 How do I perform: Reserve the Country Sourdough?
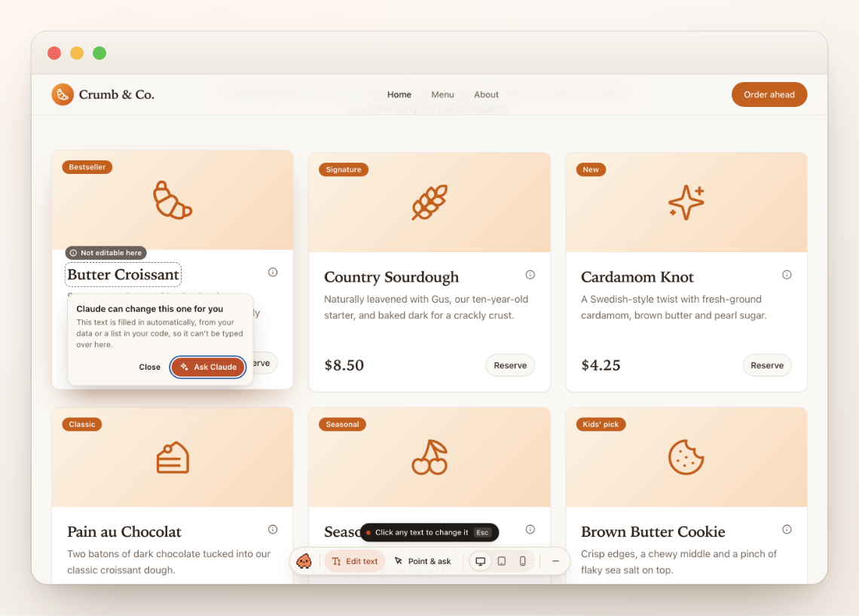[510, 365]
